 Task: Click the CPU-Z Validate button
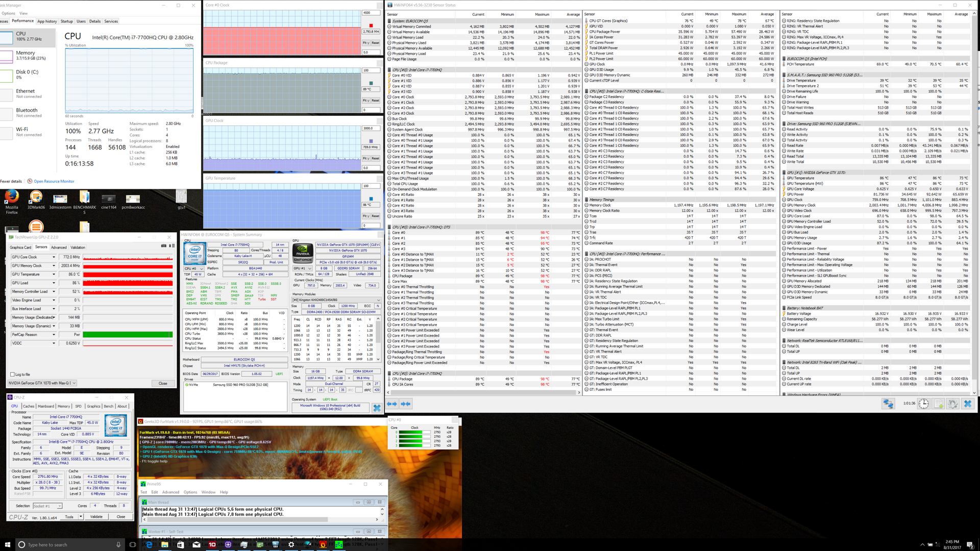pyautogui.click(x=96, y=517)
